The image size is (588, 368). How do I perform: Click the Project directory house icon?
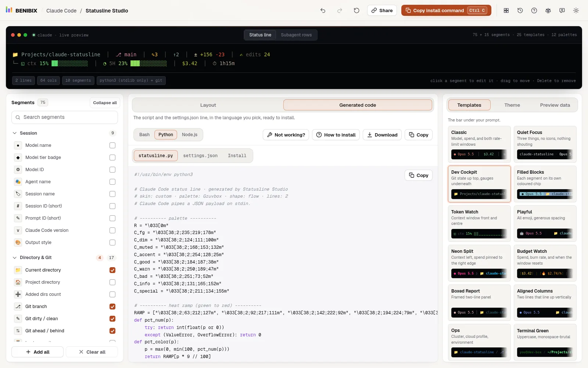point(18,282)
